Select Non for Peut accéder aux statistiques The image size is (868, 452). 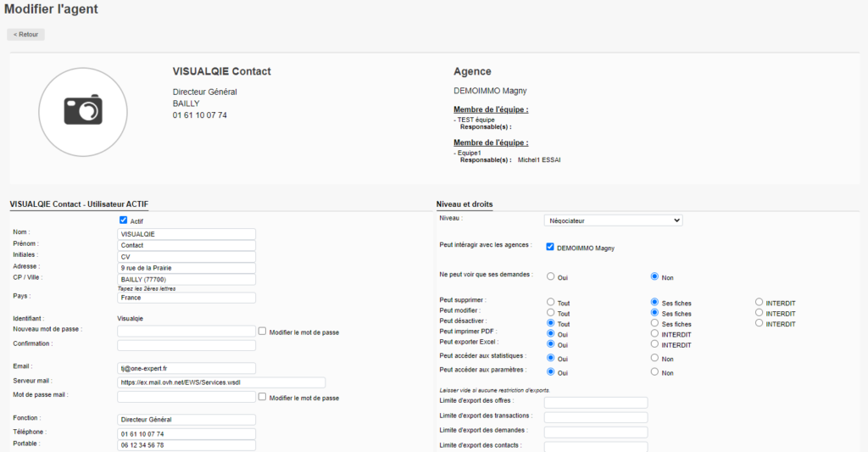654,358
